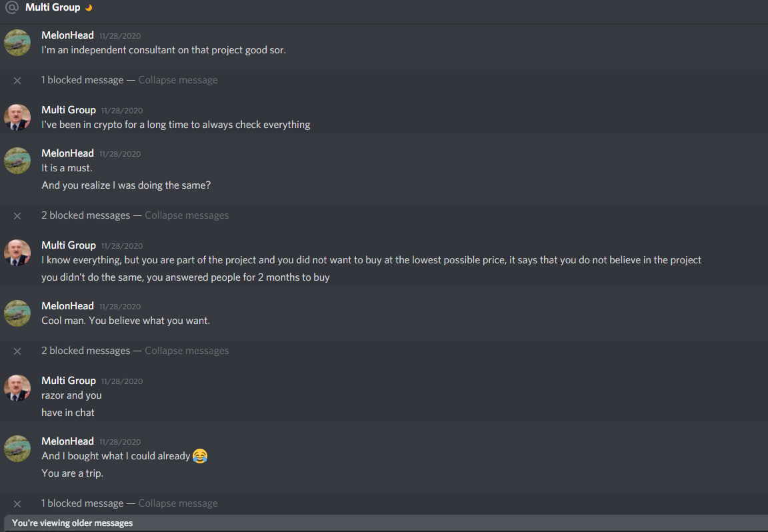768x532 pixels.
Task: Click MelonHead username above "Cool man" message
Action: pyautogui.click(x=67, y=306)
